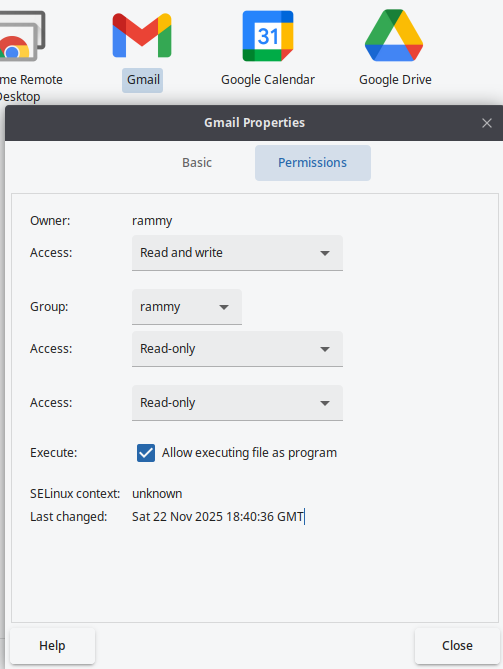Screen dimensions: 503x669
Task: Click the Last changed date value
Action: 218,517
